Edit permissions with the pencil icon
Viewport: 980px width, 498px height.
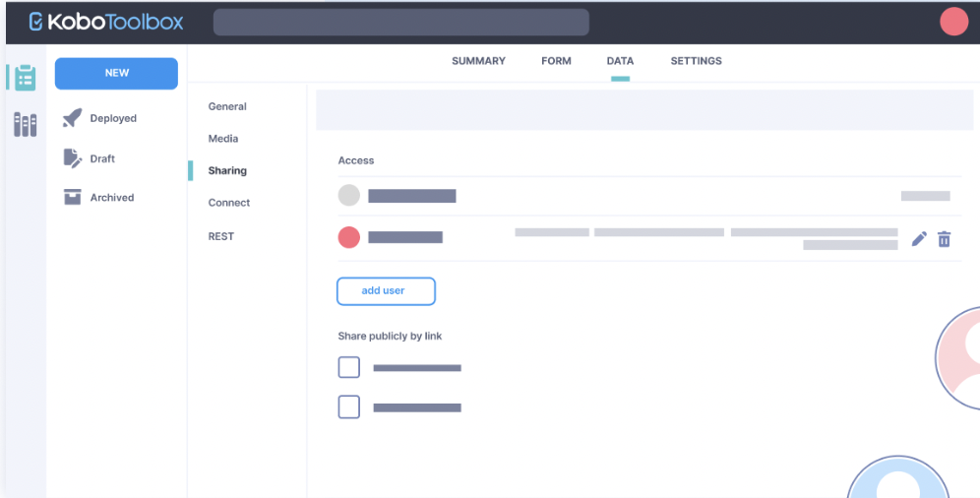[x=919, y=239]
